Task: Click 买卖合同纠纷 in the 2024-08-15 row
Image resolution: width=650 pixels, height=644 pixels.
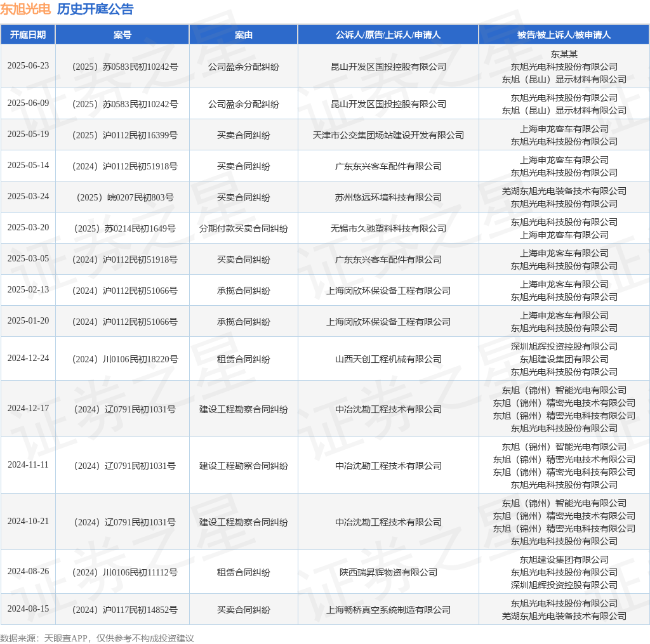Action: click(243, 610)
